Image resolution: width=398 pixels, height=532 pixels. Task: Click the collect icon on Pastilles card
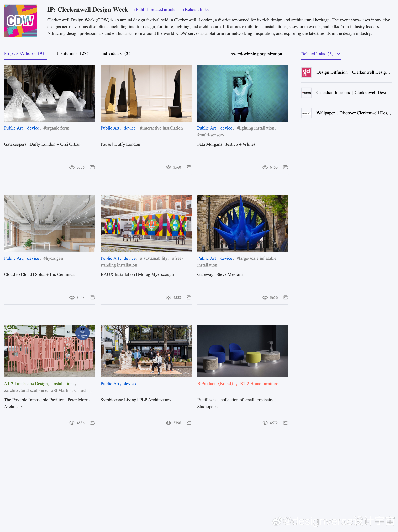(285, 423)
